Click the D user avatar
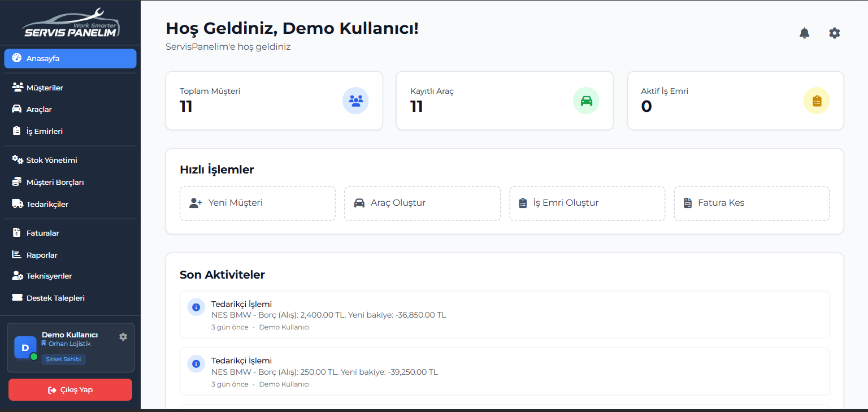 click(x=25, y=348)
